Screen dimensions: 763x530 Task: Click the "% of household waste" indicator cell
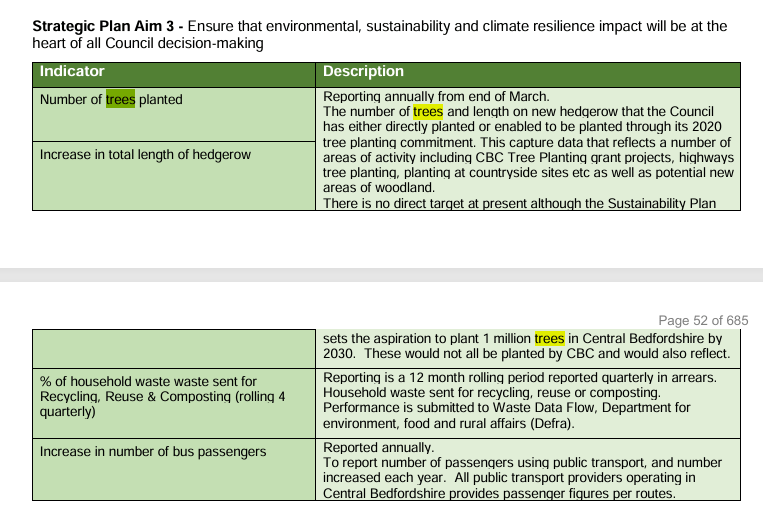(x=148, y=381)
